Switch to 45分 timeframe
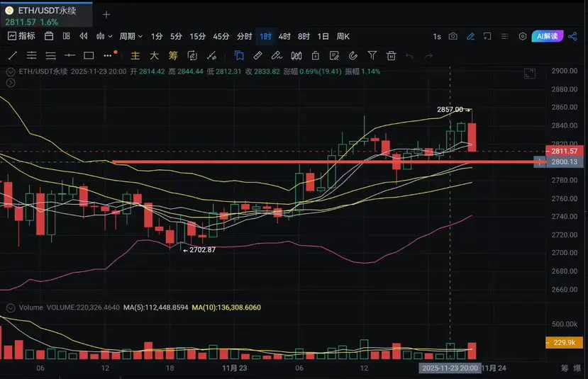This screenshot has height=379, width=588. point(221,36)
